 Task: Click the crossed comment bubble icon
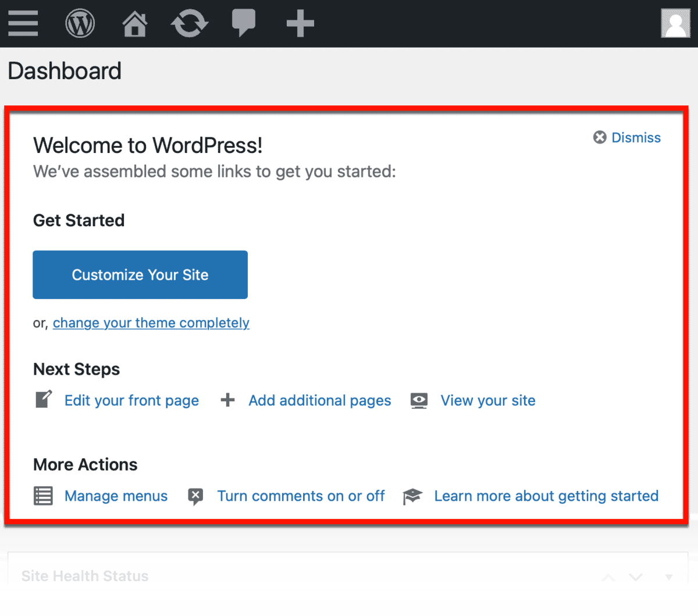(x=195, y=496)
